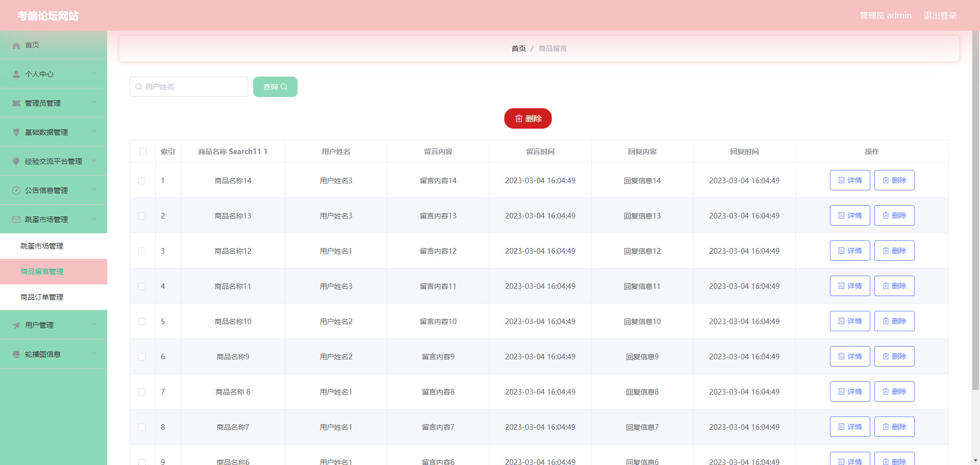Click the 详情 document icon for 商品名称10
This screenshot has height=465, width=980.
point(841,321)
